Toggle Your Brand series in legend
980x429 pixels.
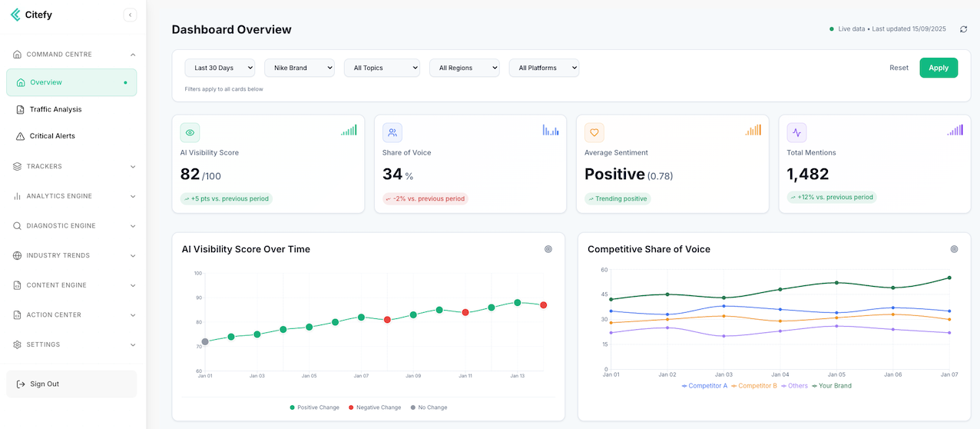point(832,386)
